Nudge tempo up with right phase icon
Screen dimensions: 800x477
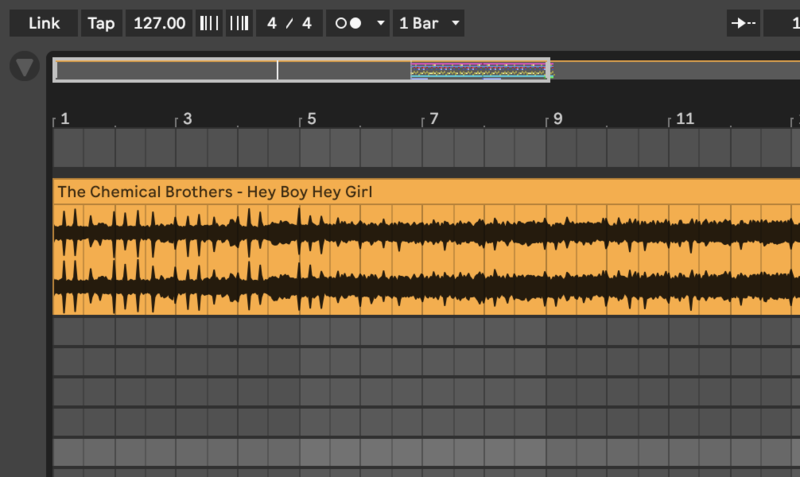click(239, 23)
